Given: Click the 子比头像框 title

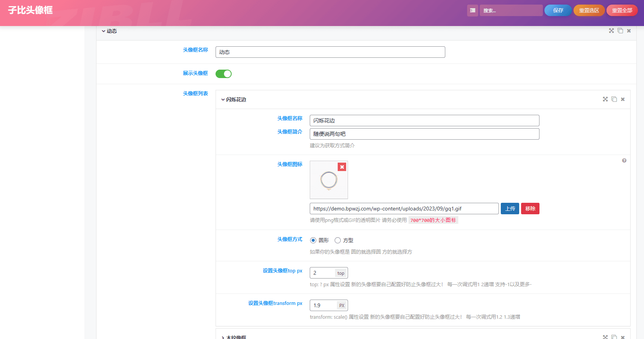Looking at the screenshot, I should pyautogui.click(x=30, y=10).
